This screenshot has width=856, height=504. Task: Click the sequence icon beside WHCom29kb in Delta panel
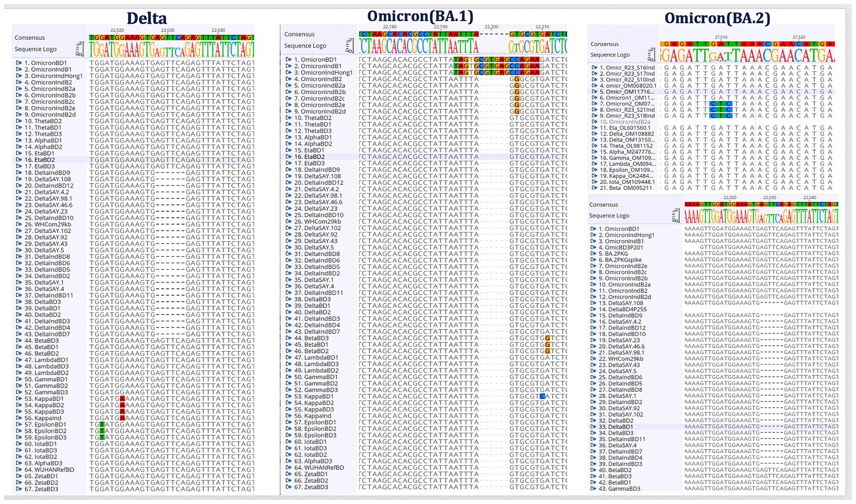tap(19, 224)
